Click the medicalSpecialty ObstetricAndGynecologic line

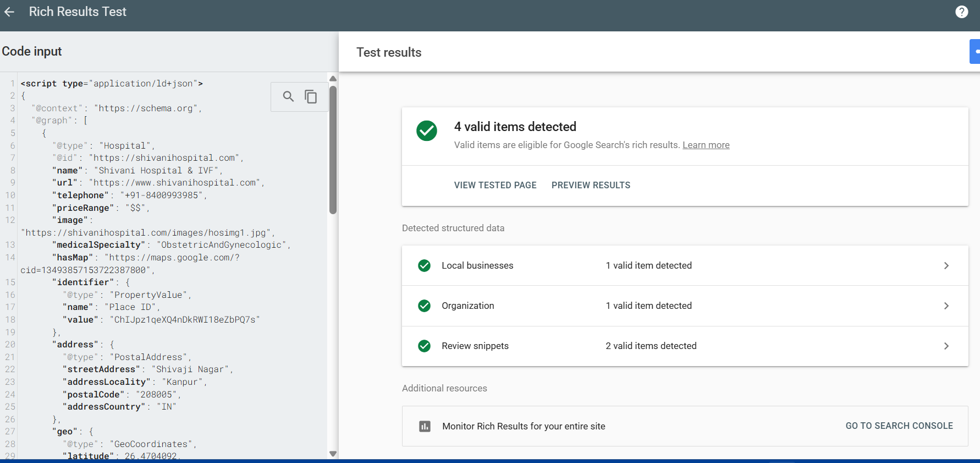point(172,245)
